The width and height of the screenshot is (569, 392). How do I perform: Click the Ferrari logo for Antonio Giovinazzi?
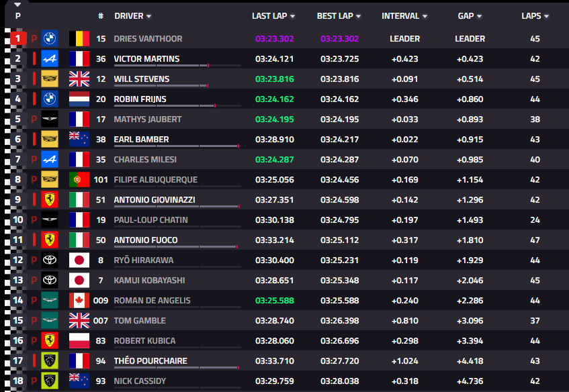point(50,199)
